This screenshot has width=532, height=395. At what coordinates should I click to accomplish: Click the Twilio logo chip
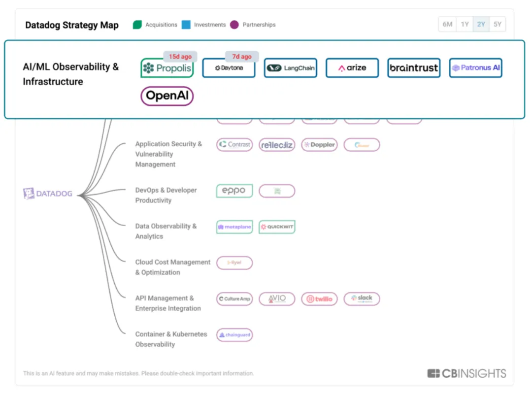click(319, 299)
